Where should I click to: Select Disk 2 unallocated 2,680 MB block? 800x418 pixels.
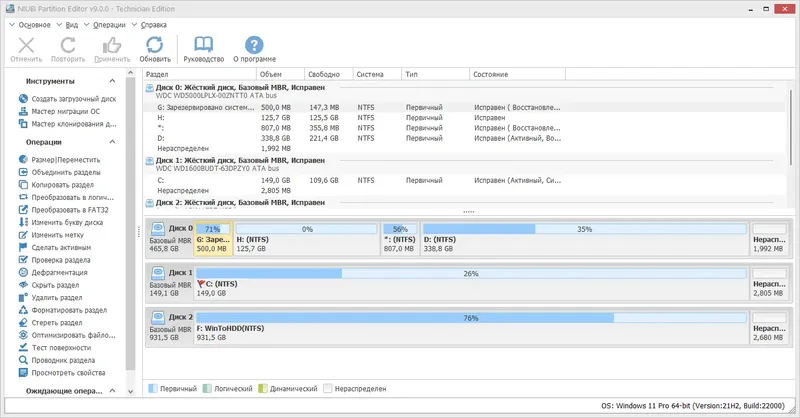pos(770,327)
